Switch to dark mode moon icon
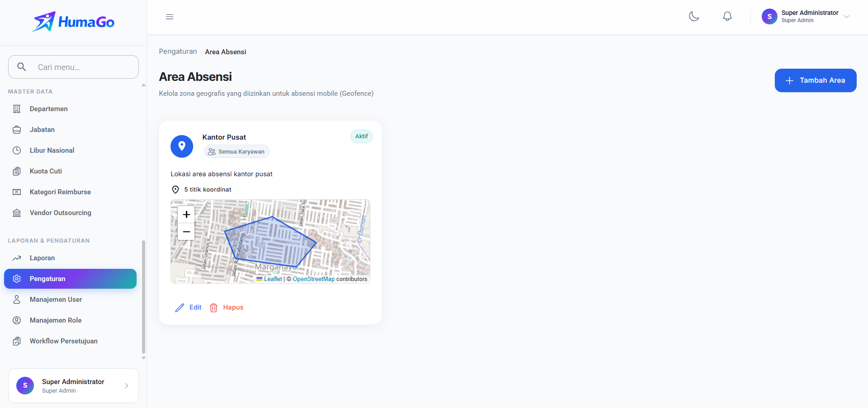 pos(694,16)
